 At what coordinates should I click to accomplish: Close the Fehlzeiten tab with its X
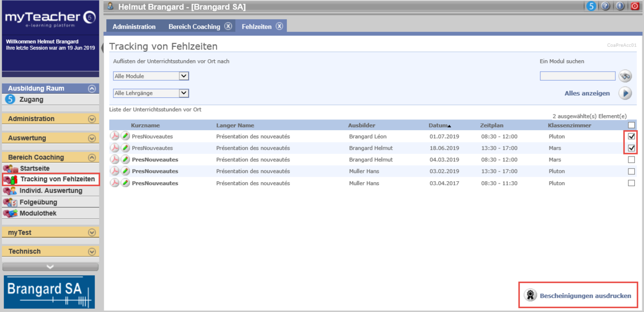tap(279, 26)
